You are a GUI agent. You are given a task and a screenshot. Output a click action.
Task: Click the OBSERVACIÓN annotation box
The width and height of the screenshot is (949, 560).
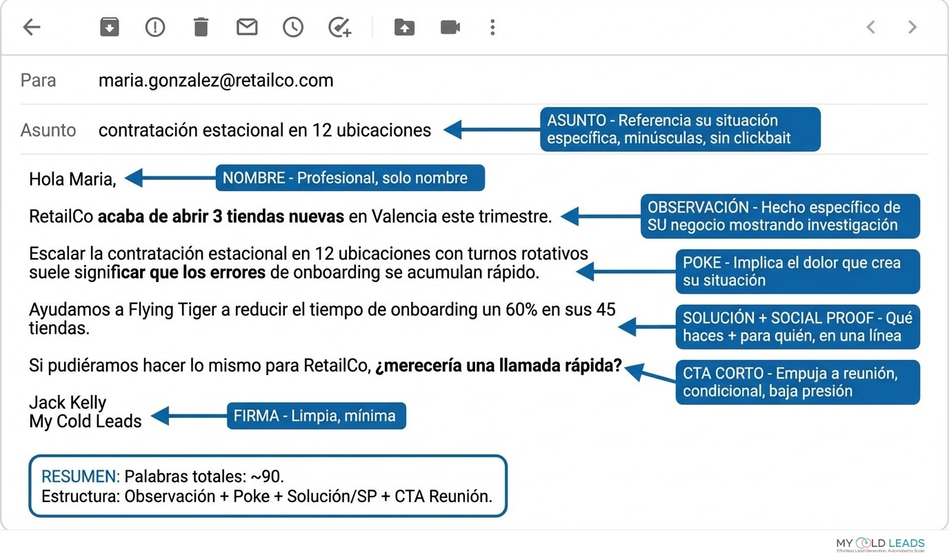coord(779,216)
